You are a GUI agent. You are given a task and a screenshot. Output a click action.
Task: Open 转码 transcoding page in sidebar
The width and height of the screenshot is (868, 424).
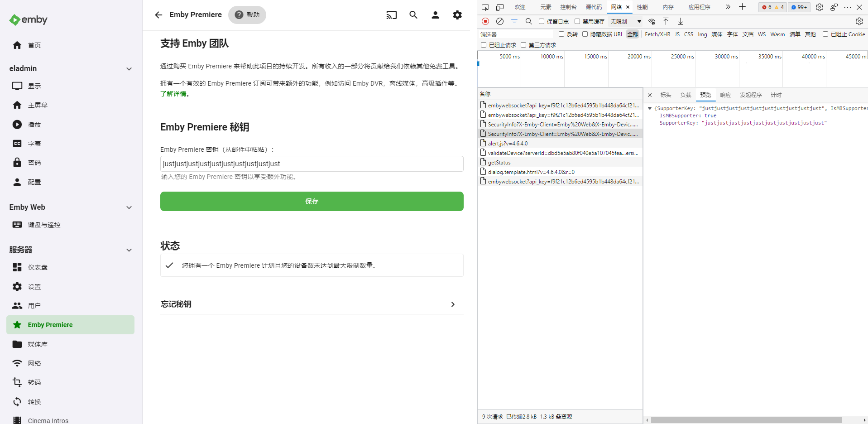(70, 382)
